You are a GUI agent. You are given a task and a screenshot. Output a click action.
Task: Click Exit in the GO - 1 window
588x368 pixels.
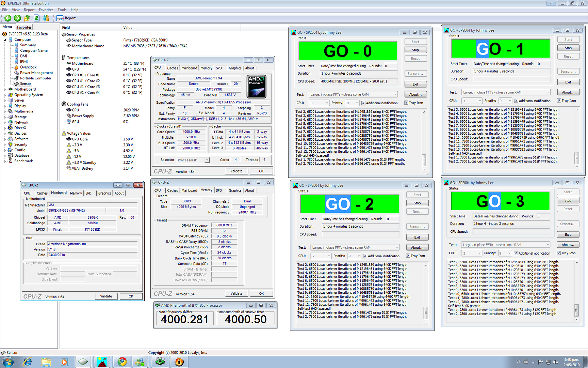click(568, 82)
